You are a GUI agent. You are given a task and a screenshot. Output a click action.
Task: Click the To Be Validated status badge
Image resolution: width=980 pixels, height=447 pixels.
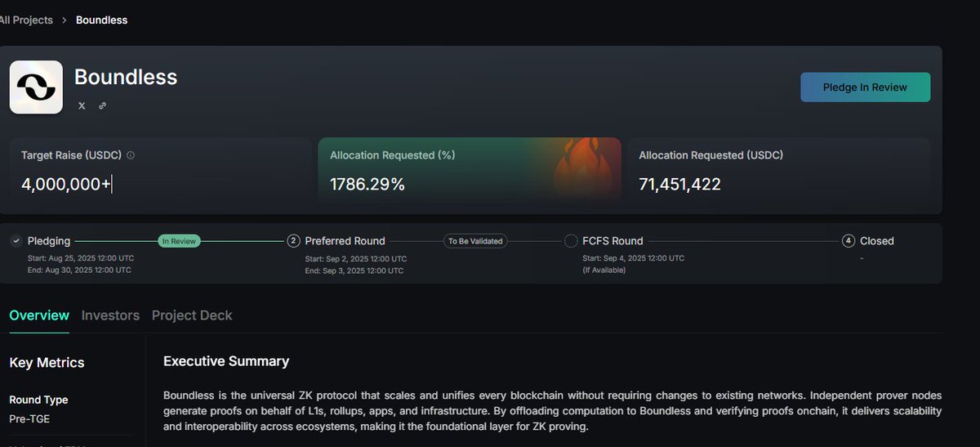[x=475, y=241]
